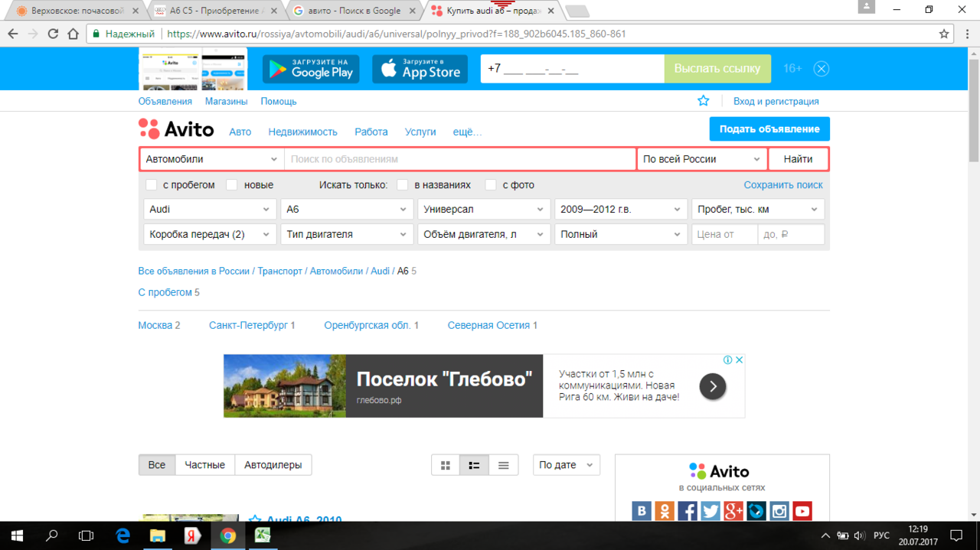This screenshot has width=980, height=550.
Task: Open the Универсал body type dropdown
Action: [x=484, y=209]
